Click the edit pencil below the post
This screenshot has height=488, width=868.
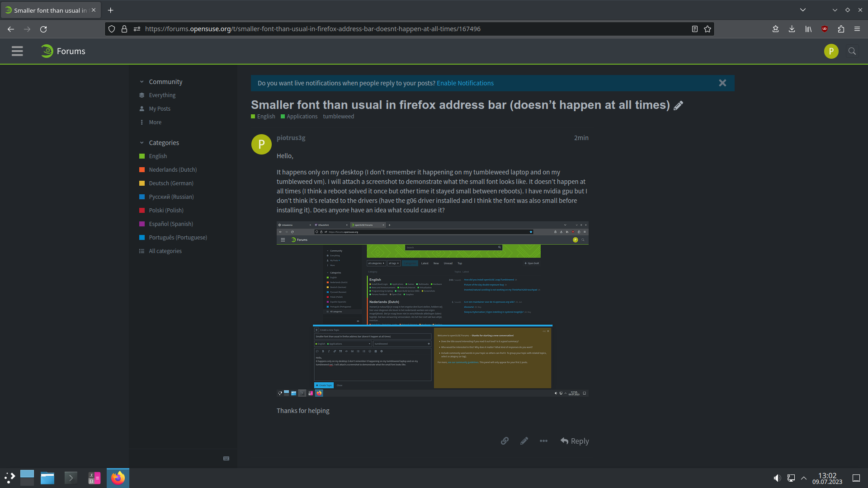tap(524, 441)
